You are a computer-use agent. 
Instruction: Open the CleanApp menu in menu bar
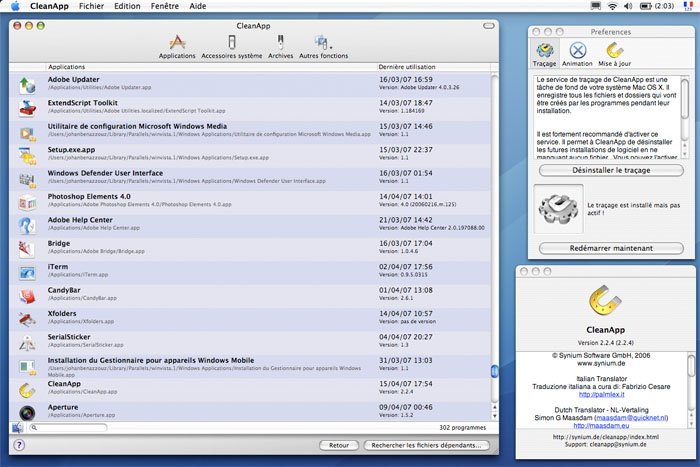(49, 6)
